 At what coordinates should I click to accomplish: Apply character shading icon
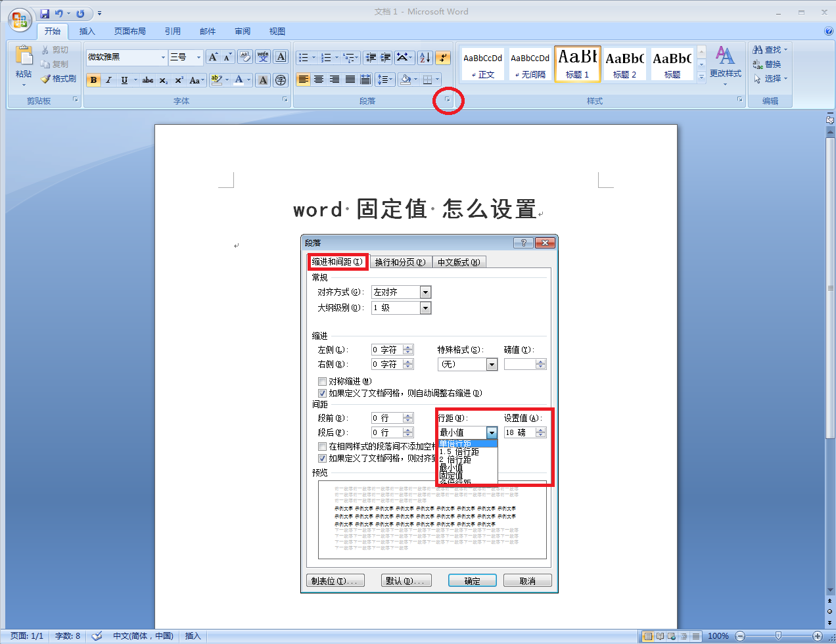[x=263, y=80]
